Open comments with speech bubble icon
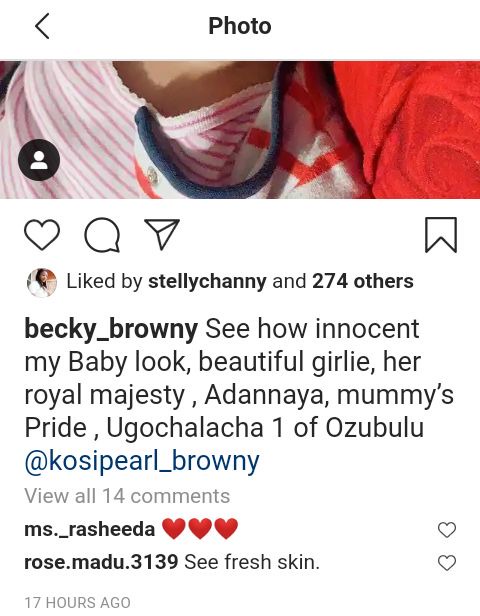 pyautogui.click(x=102, y=235)
